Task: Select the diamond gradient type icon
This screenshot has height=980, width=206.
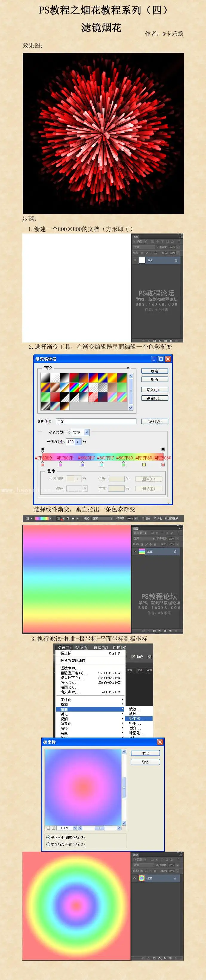Action: (78, 518)
